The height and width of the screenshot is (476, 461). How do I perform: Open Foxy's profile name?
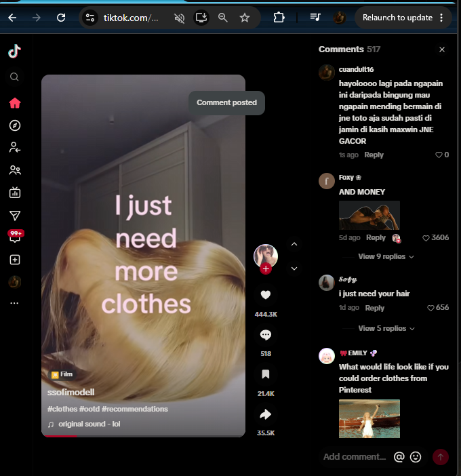pyautogui.click(x=350, y=177)
